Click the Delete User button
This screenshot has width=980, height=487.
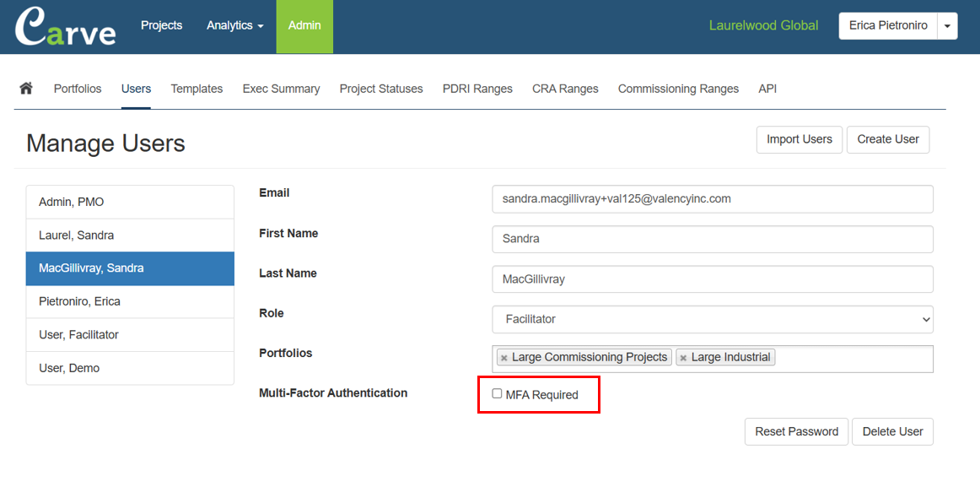[x=892, y=431]
